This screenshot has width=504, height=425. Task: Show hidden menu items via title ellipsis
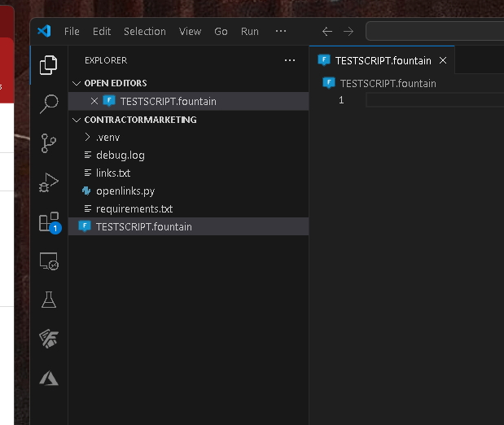[x=281, y=31]
